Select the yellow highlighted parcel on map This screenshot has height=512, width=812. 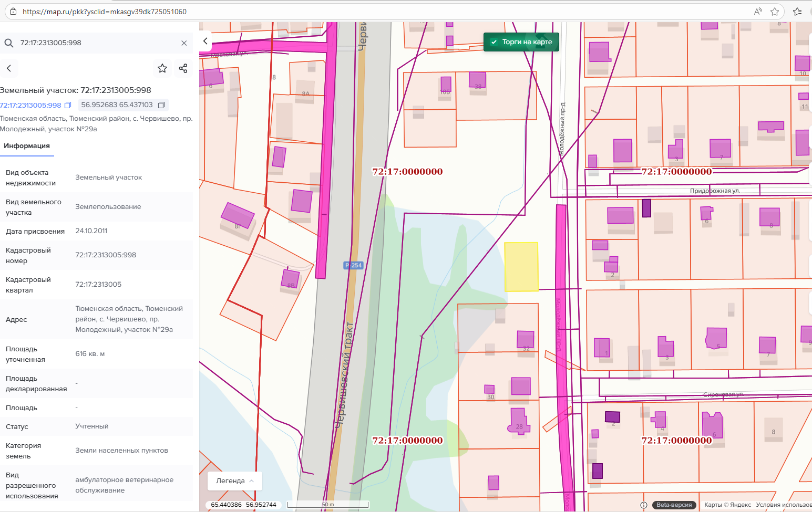click(521, 267)
